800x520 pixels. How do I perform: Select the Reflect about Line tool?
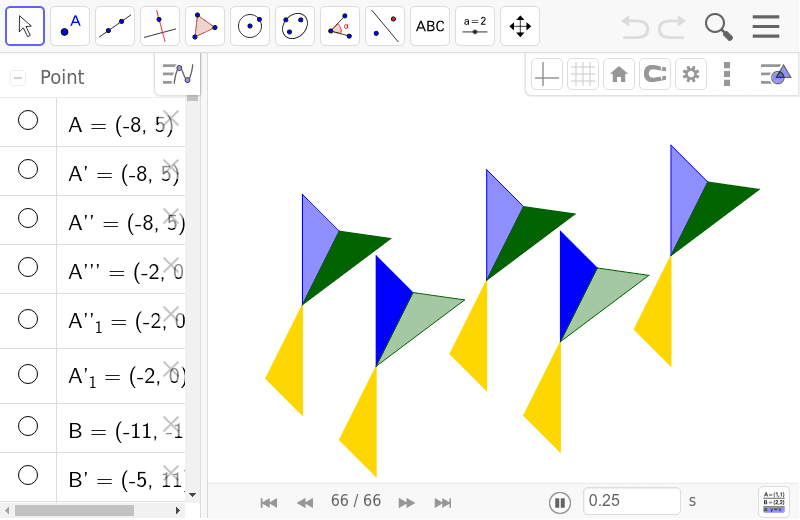point(385,26)
